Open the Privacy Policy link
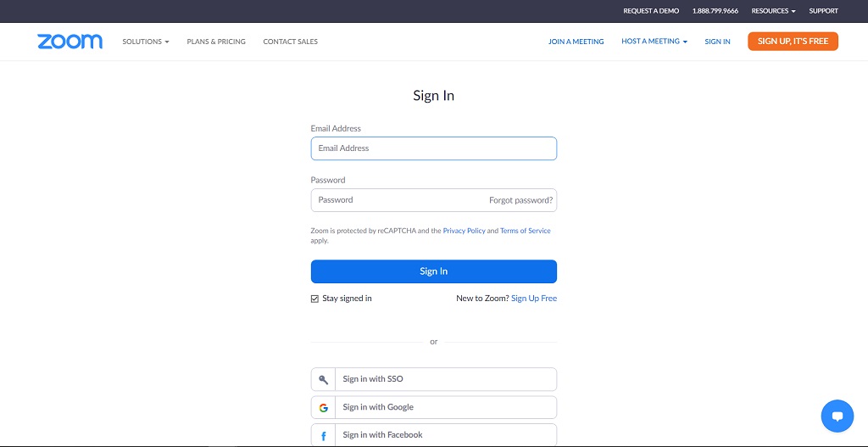This screenshot has width=868, height=447. tap(464, 231)
